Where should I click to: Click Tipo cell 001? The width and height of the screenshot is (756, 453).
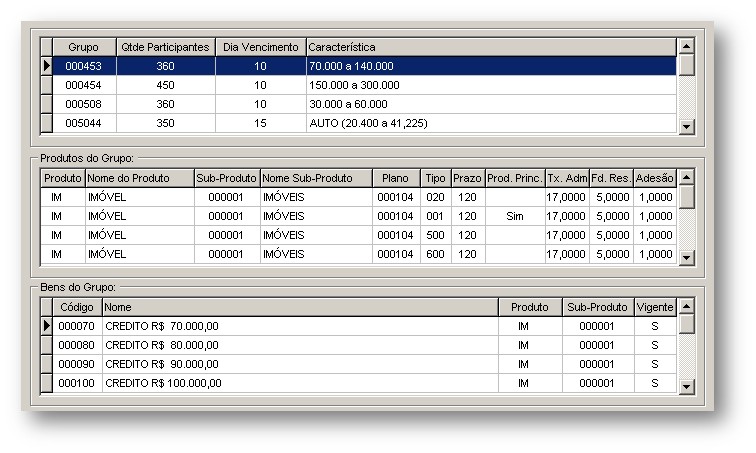coord(435,216)
